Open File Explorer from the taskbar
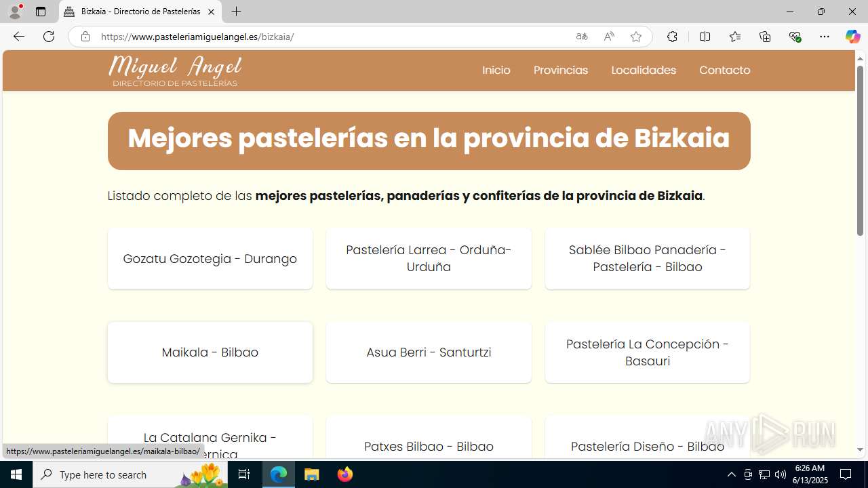868x488 pixels. (312, 474)
